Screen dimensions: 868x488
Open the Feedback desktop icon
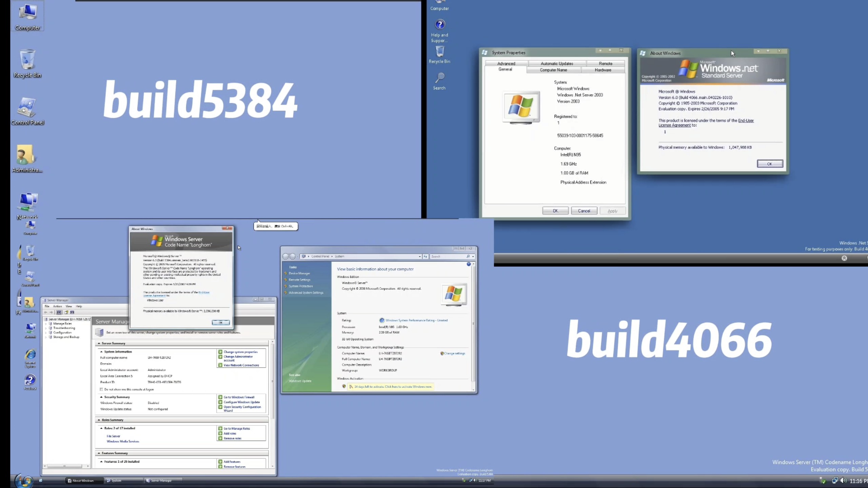[30, 382]
